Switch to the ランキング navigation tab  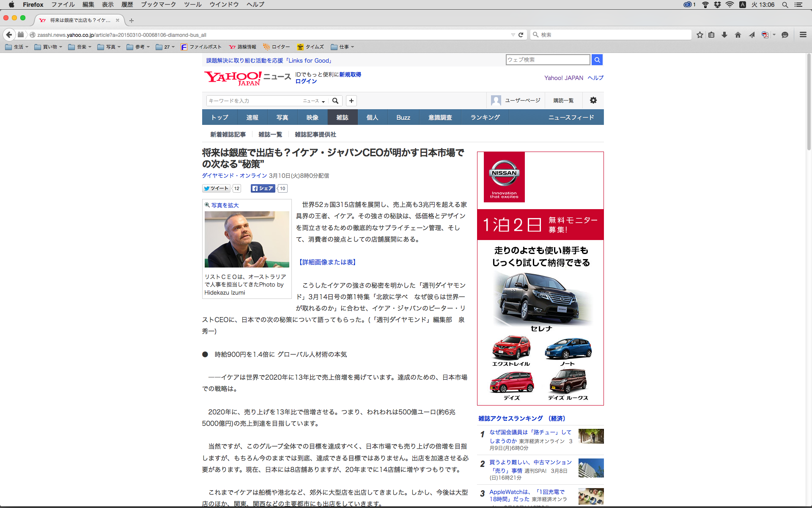pos(485,117)
